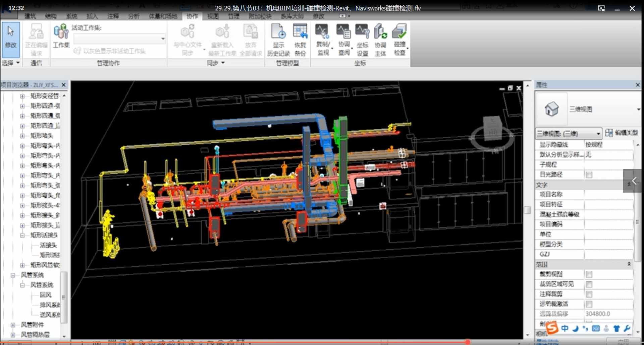The width and height of the screenshot is (644, 345).
Task: Open the 复制/监视 Copy/Monitor tool
Action: 322,39
